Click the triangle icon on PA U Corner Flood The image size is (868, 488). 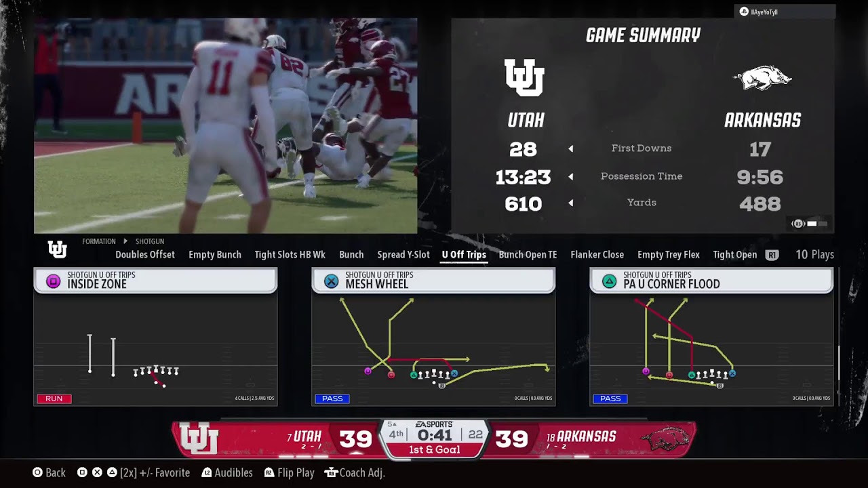[x=609, y=281]
